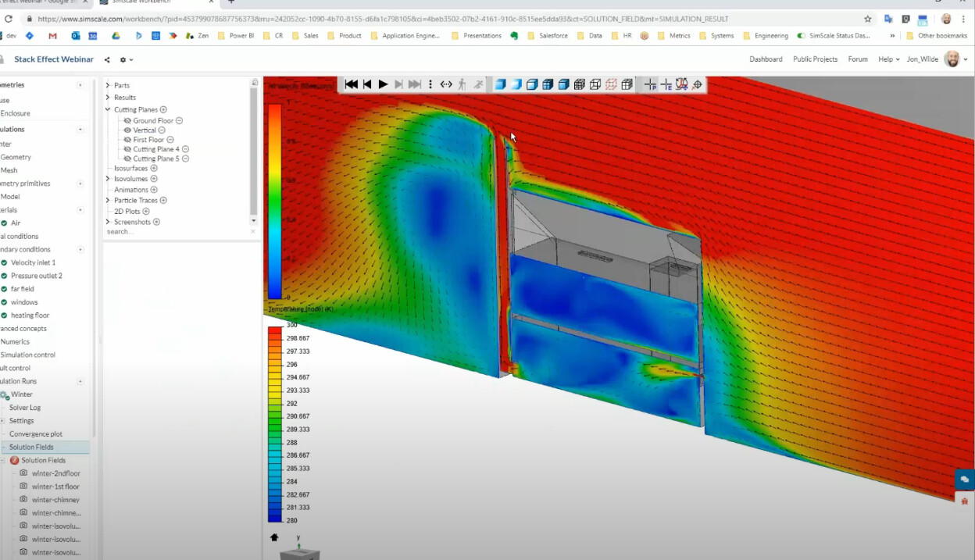Screen dimensions: 975x560
Task: Collapse the Cutting Planes section
Action: [x=107, y=109]
